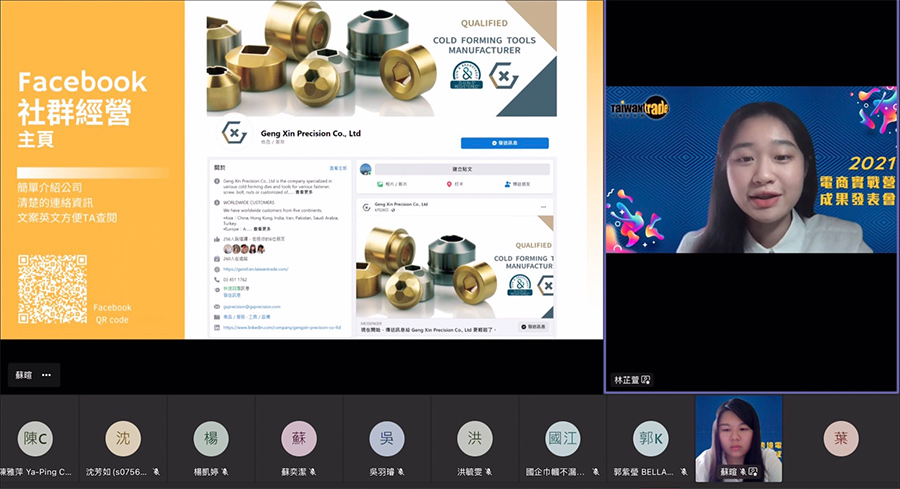This screenshot has width=900, height=489.
Task: Click the post image of gold forming tools
Action: 455,267
